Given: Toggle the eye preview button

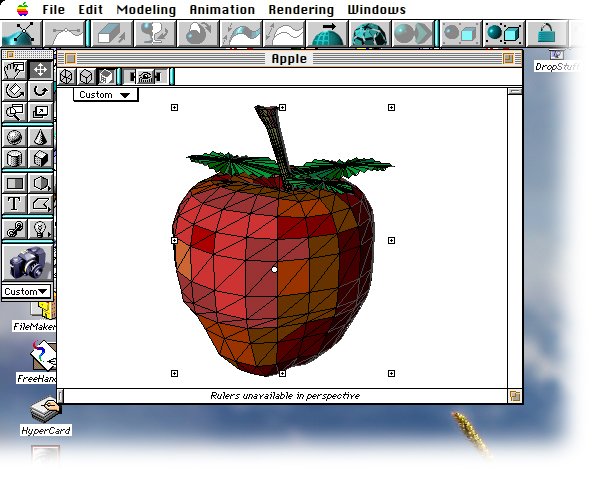Looking at the screenshot, I should click(148, 76).
